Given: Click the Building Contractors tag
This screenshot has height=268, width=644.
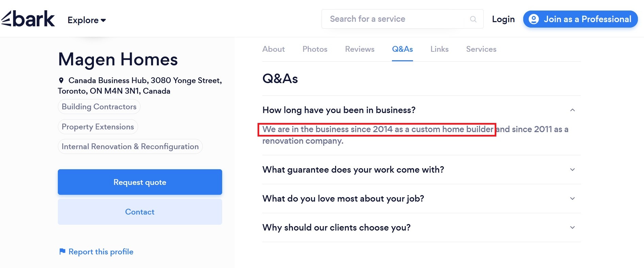Looking at the screenshot, I should pos(99,107).
